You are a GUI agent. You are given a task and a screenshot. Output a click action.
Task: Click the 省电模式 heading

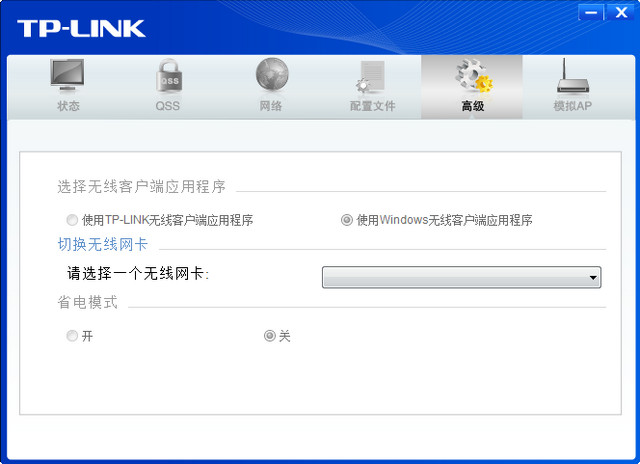pos(87,302)
